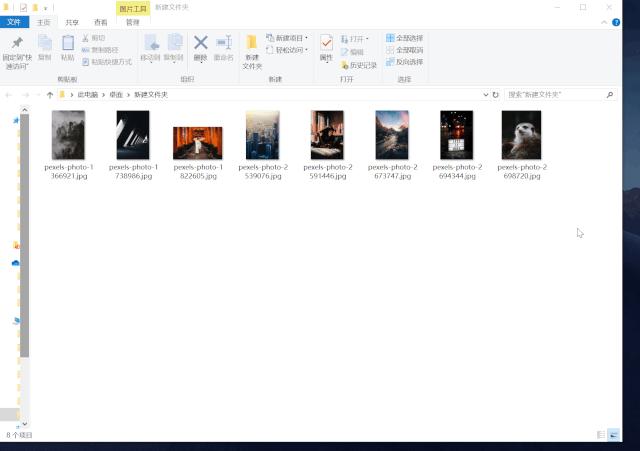Viewport: 640px width, 451px height.
Task: Click the Back navigation arrow
Action: [9, 95]
